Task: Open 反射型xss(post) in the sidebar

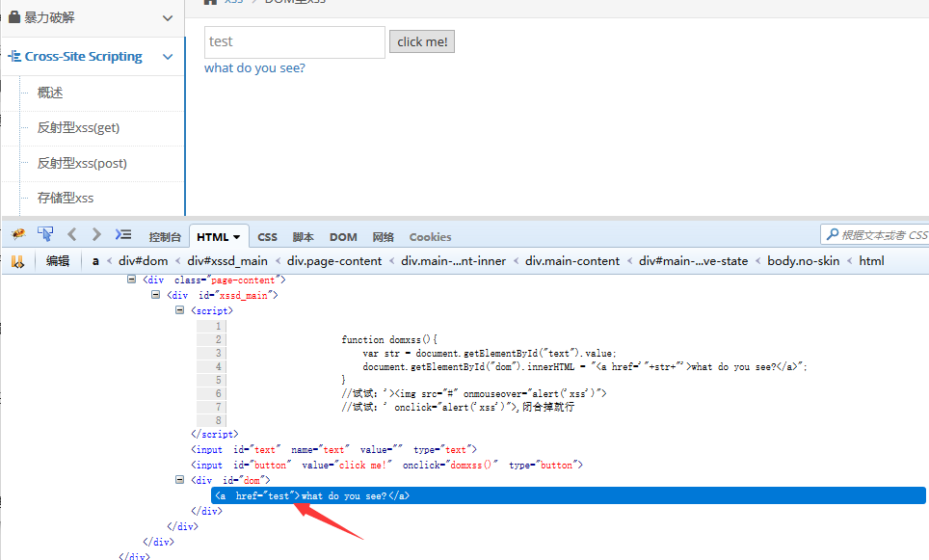Action: (x=82, y=164)
